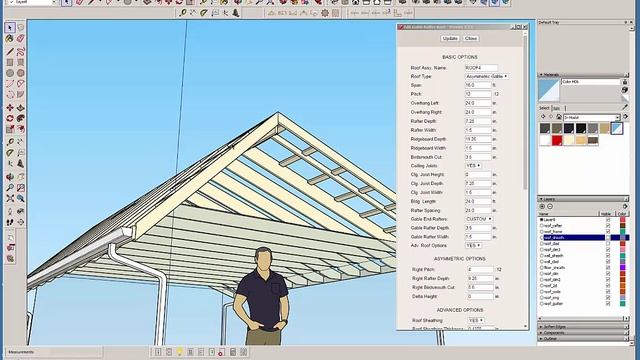Pick the Follow Me tool
The width and height of the screenshot is (640, 360).
21,118
